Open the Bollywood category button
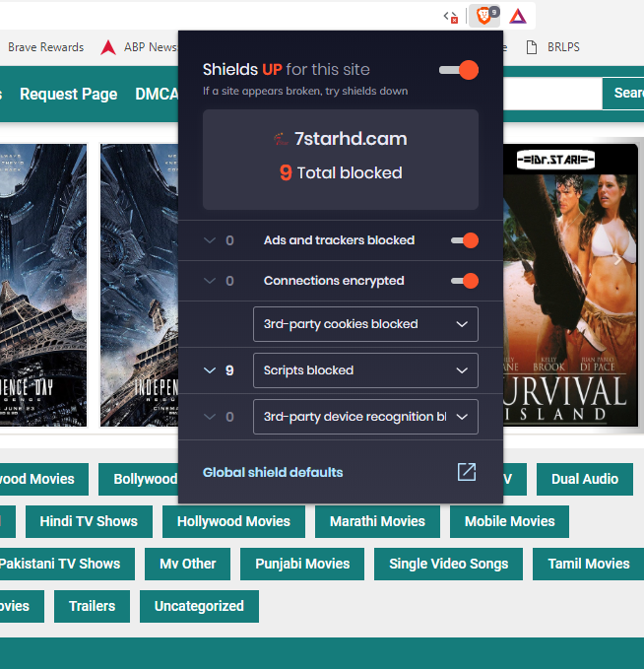This screenshot has width=644, height=669. pyautogui.click(x=139, y=479)
